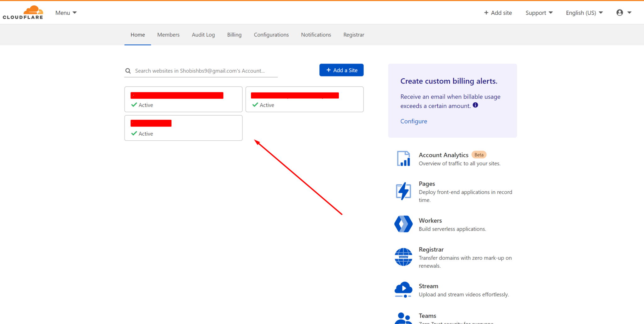Viewport: 644px width, 324px height.
Task: Open the Support dropdown
Action: pos(539,13)
